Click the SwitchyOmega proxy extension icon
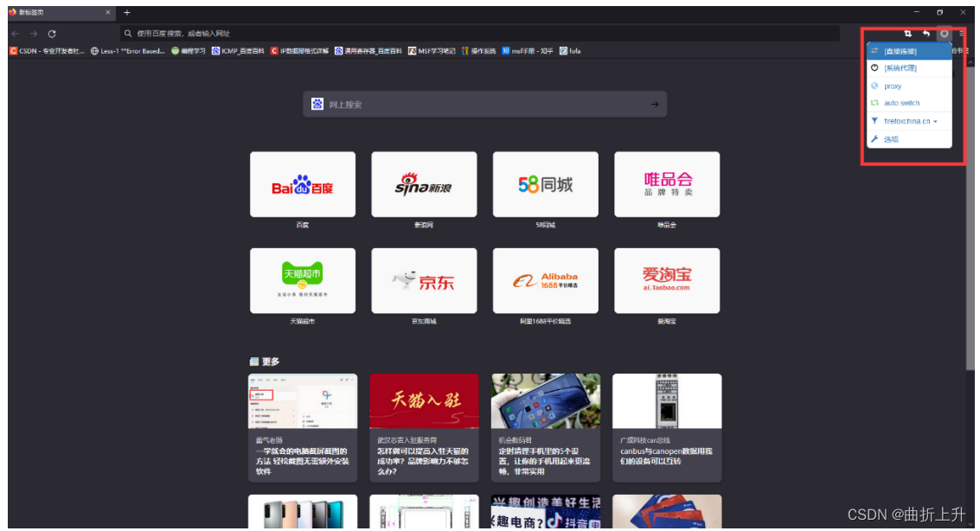 (944, 34)
